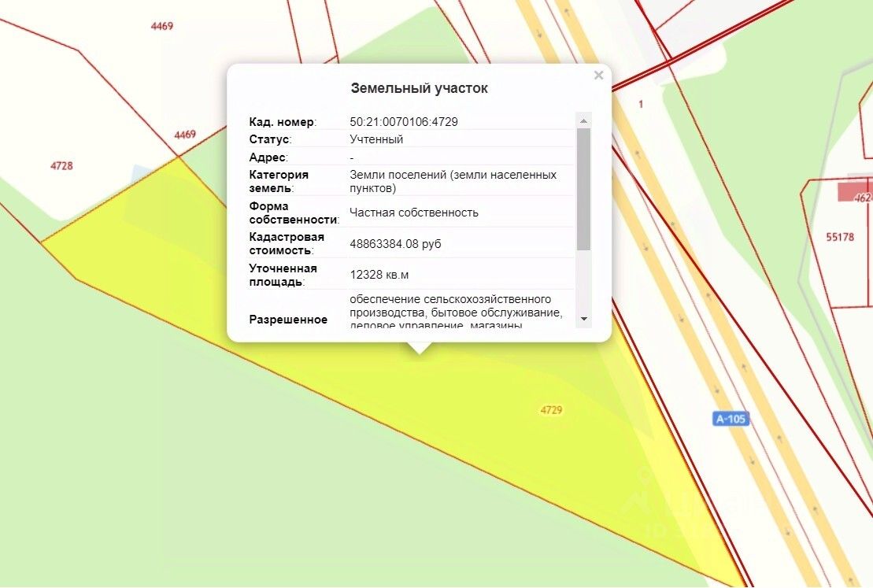
Task: Close the Земельный участок popup
Action: pos(598,75)
